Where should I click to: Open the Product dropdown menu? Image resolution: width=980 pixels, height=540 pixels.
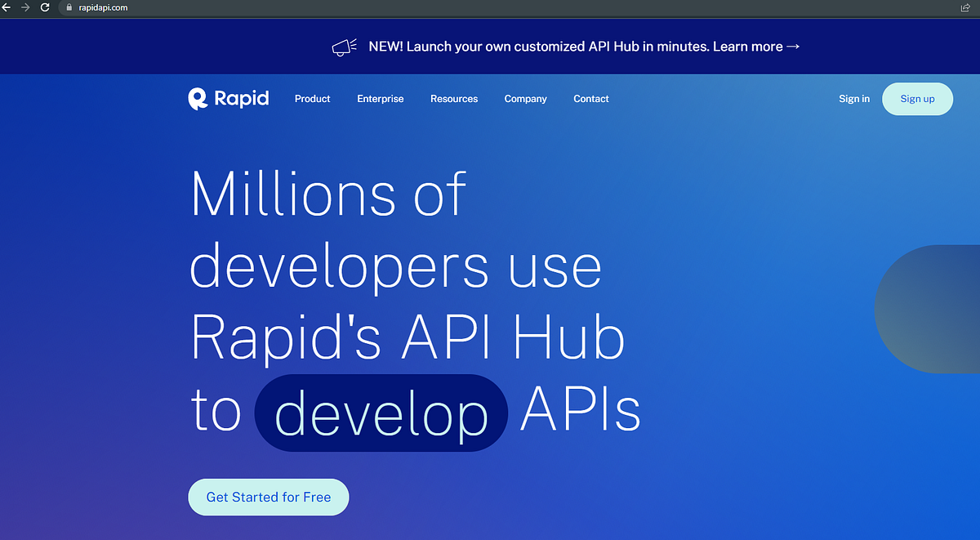pos(312,98)
